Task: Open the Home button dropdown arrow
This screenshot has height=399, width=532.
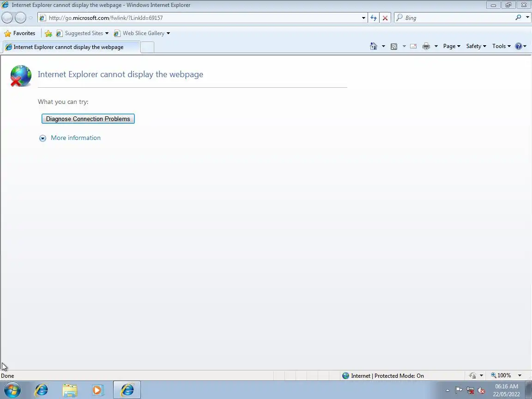Action: coord(383,46)
